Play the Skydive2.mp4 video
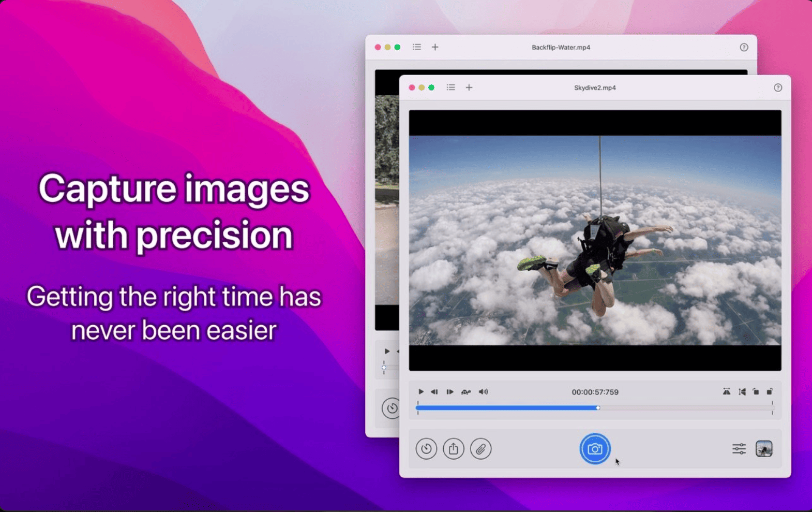Image resolution: width=812 pixels, height=512 pixels. (x=421, y=392)
